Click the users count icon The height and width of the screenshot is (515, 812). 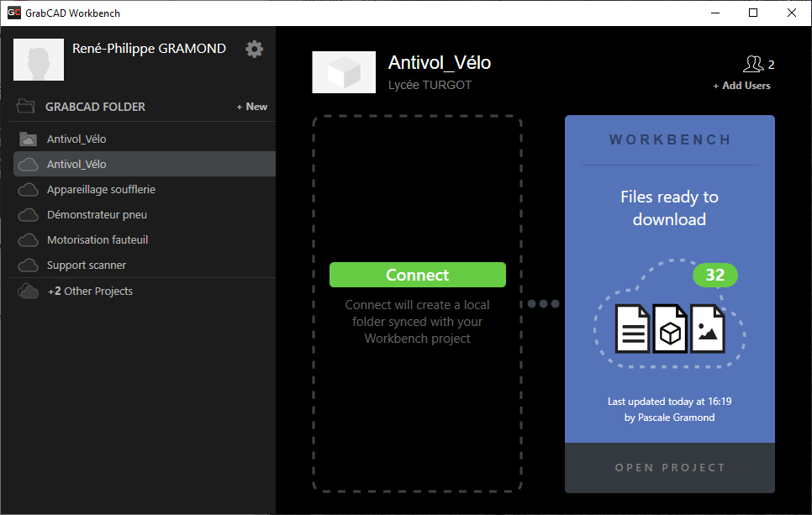coord(753,64)
